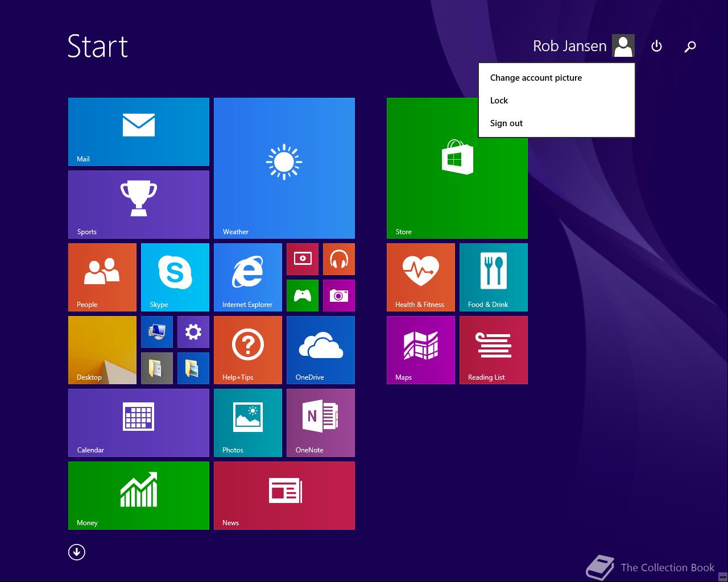The width and height of the screenshot is (728, 582).
Task: Open the Weather tile
Action: [284, 168]
